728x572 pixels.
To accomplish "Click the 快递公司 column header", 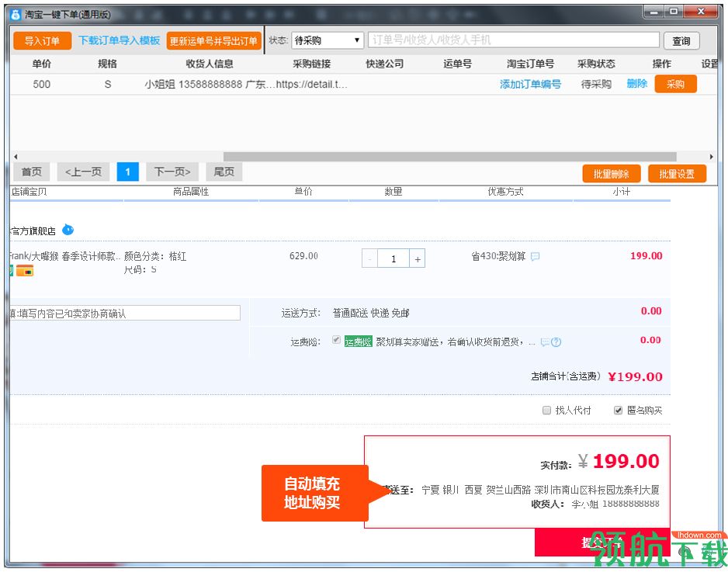I will [x=384, y=64].
